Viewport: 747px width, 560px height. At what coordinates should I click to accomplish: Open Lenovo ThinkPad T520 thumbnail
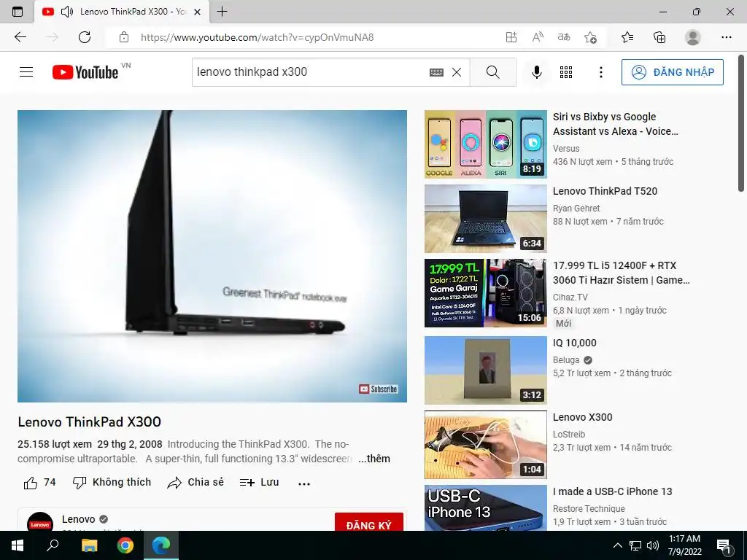pyautogui.click(x=485, y=219)
